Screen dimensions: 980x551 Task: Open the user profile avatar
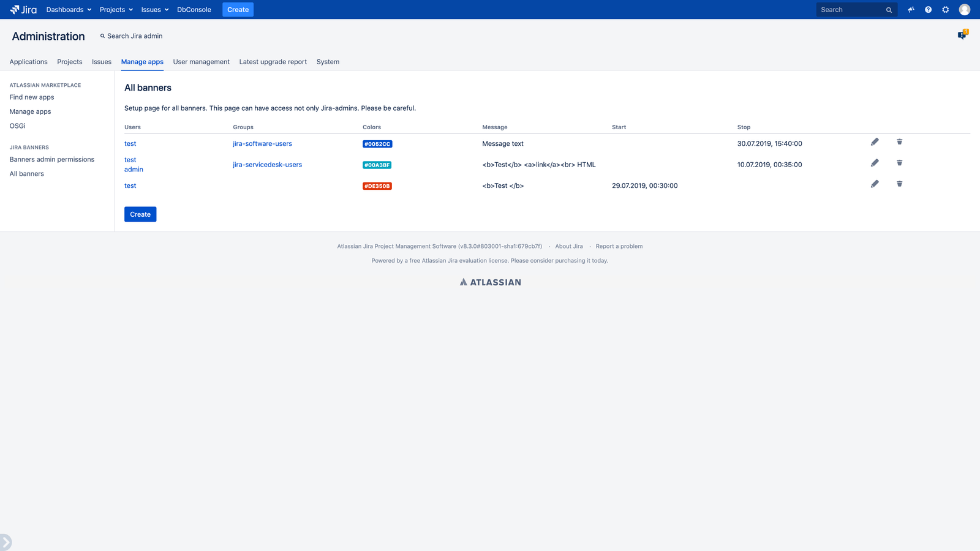(965, 10)
